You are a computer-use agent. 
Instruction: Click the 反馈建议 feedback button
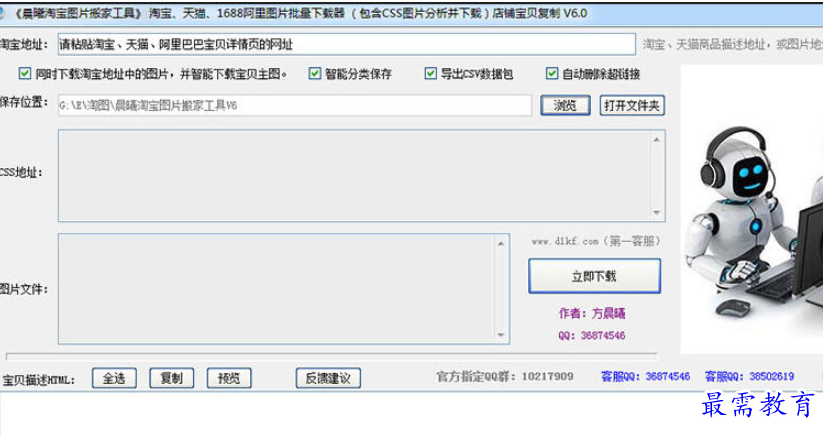(328, 378)
